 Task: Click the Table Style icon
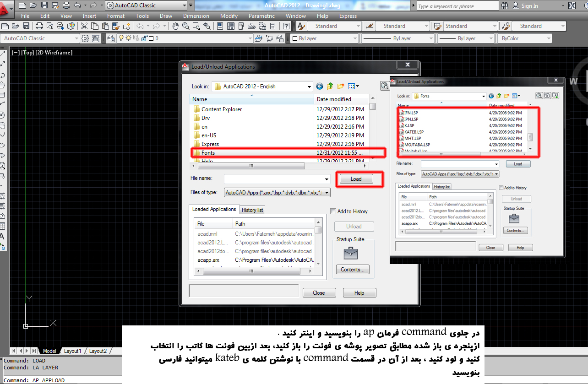tap(437, 26)
